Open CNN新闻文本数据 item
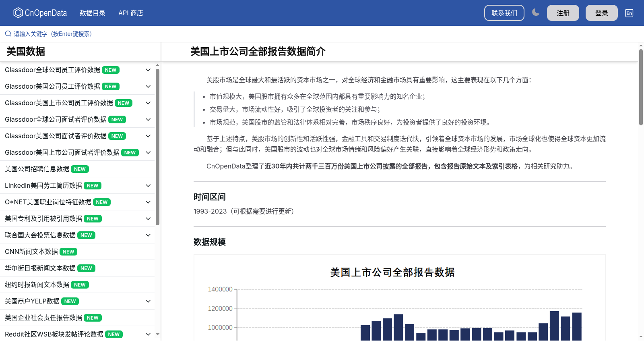Screen dimensions: 644x347 coord(31,252)
